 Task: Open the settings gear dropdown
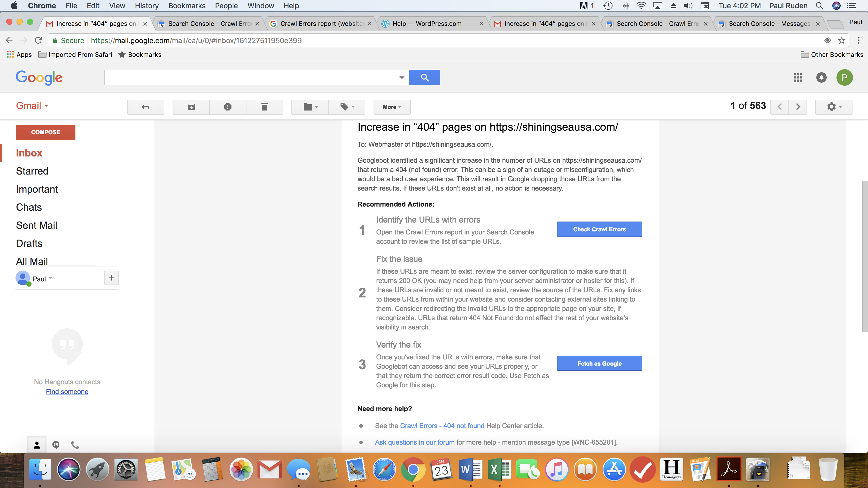click(x=834, y=107)
